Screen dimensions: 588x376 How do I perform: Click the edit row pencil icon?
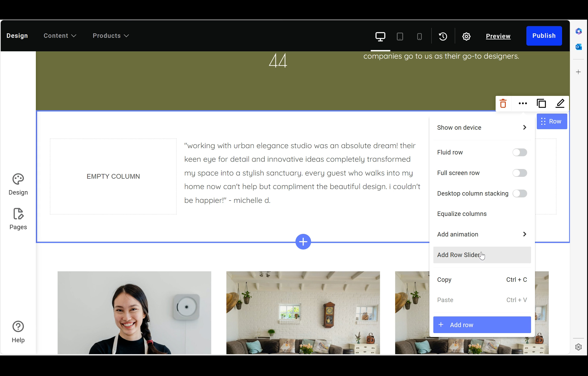pos(560,104)
